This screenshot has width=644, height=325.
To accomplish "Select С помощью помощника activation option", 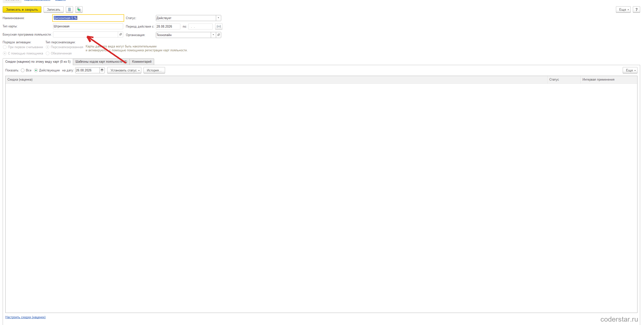I will pyautogui.click(x=5, y=53).
